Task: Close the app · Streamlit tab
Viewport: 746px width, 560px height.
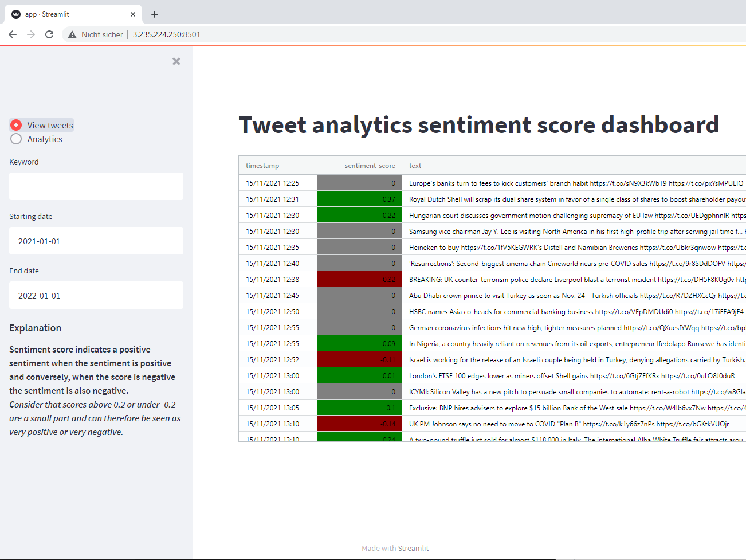Action: (133, 14)
